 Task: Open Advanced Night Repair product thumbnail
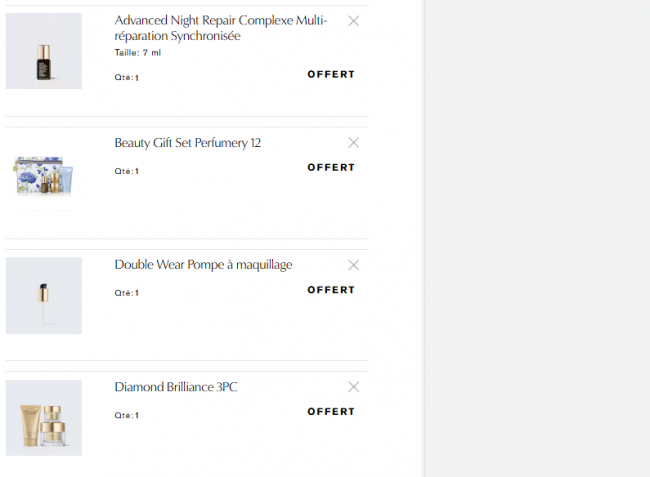(44, 51)
